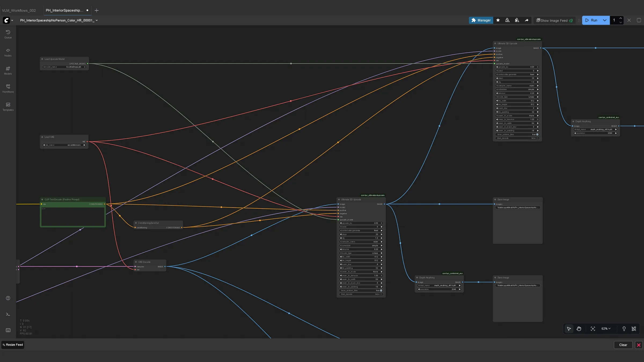Select the hand pan tool

579,329
